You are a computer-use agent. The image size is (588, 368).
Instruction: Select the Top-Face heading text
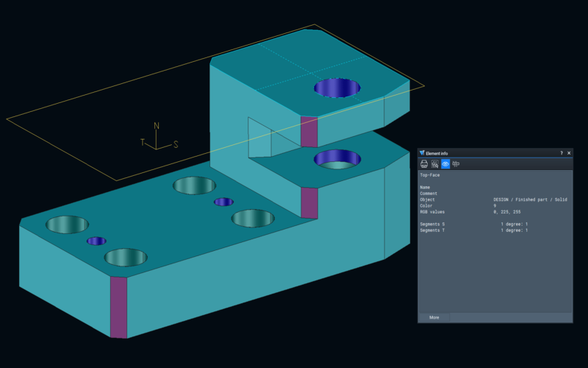tap(430, 175)
